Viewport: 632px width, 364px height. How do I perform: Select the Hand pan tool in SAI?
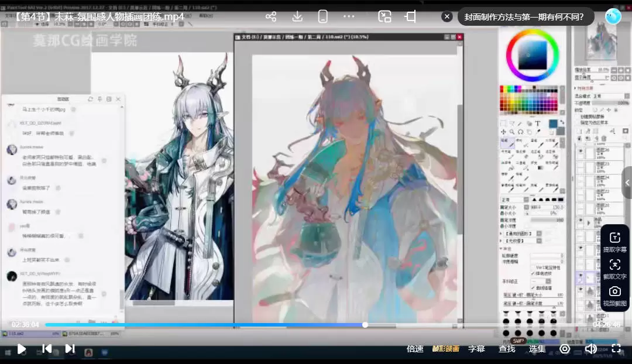point(529,132)
